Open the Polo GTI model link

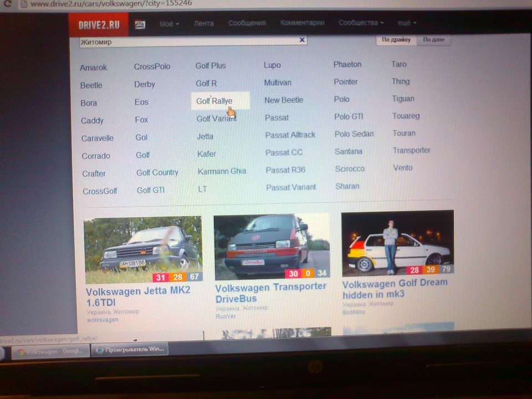[349, 117]
